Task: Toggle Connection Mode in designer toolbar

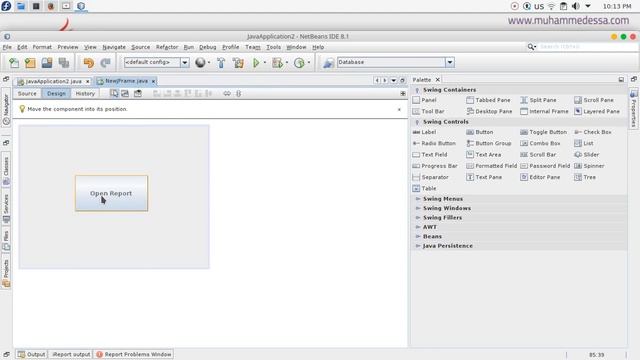Action: [x=125, y=93]
